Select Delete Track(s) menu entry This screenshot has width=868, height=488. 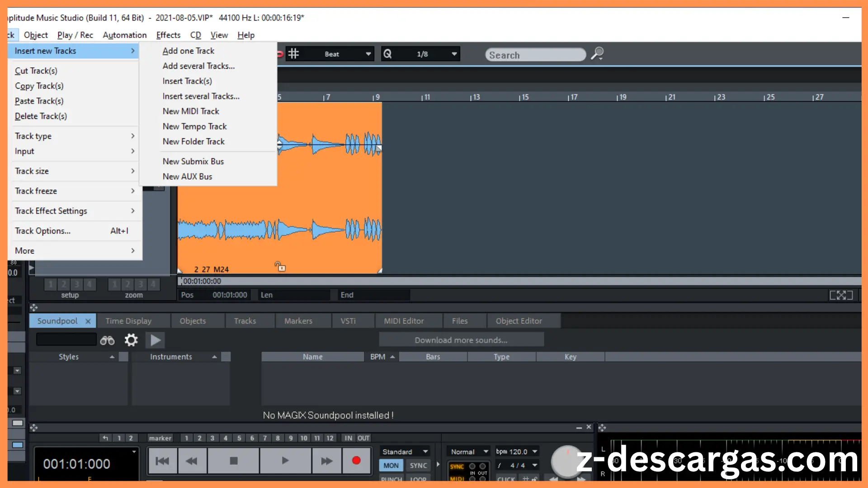pyautogui.click(x=41, y=116)
